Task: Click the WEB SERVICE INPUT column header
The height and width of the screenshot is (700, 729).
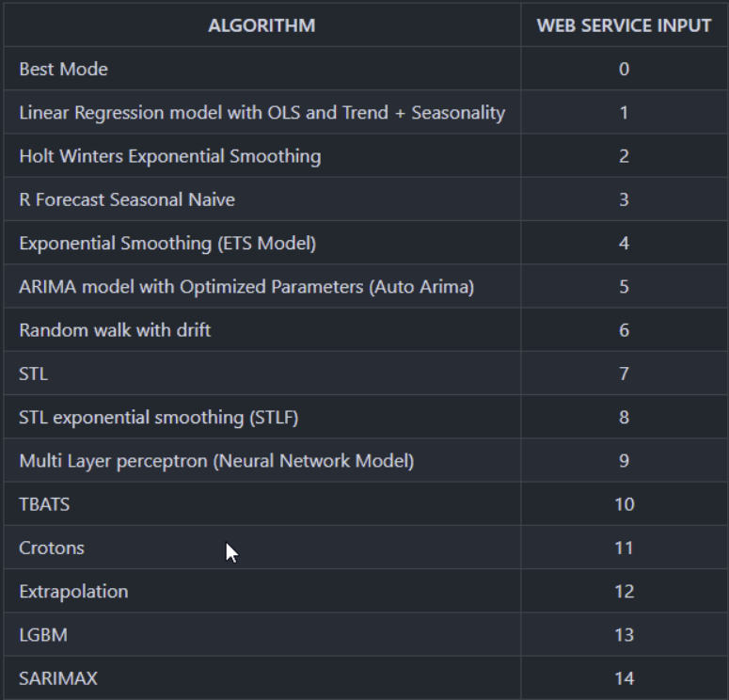Action: click(624, 25)
